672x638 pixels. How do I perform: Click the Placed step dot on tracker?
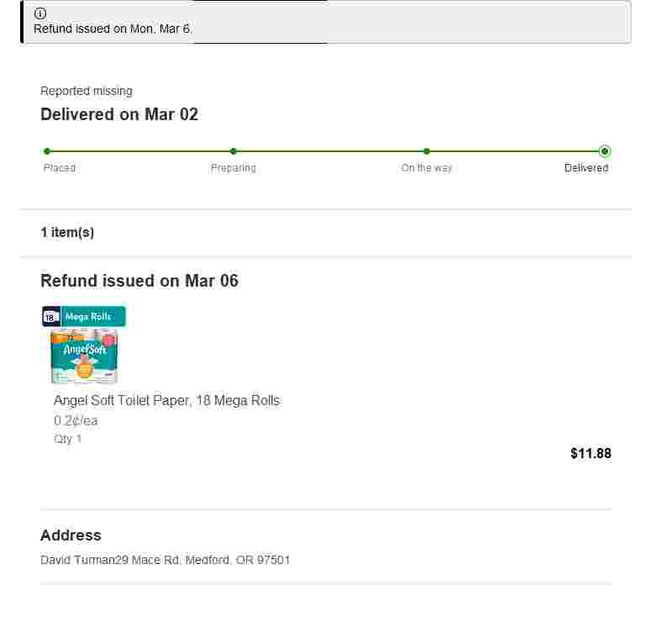coord(47,151)
